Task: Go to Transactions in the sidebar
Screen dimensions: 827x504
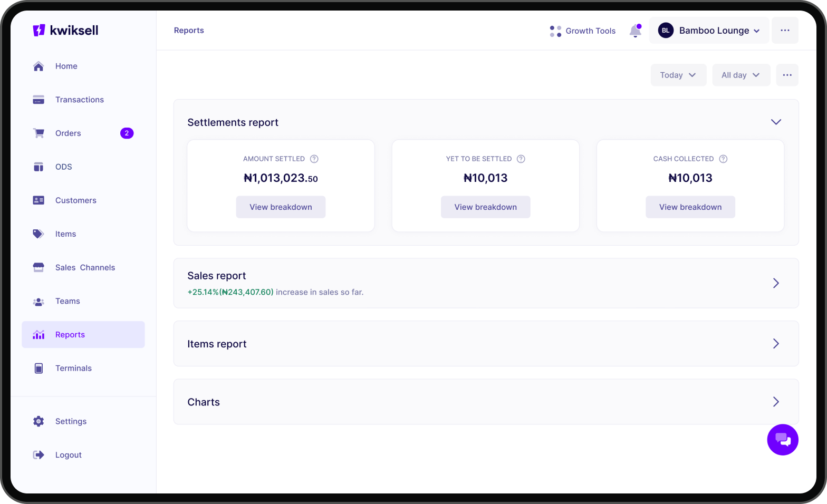Action: (80, 100)
